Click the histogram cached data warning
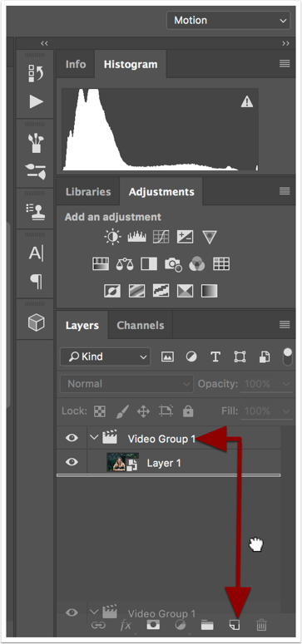This screenshot has height=644, width=302. click(247, 101)
